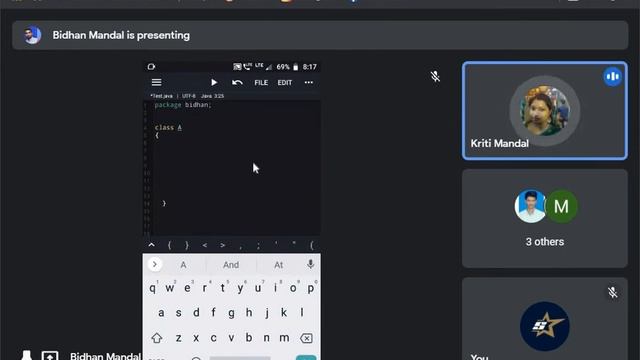Insert less-than symbol from symbol bar

204,245
